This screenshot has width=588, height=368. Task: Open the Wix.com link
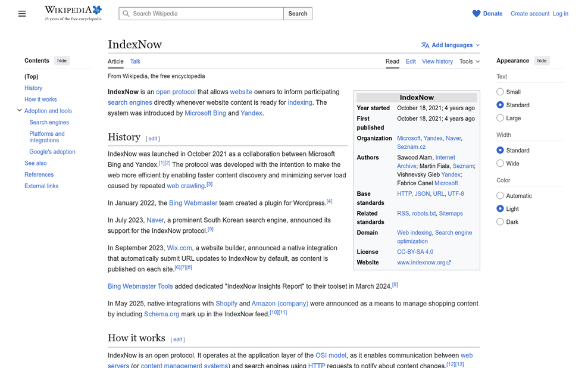[179, 248]
